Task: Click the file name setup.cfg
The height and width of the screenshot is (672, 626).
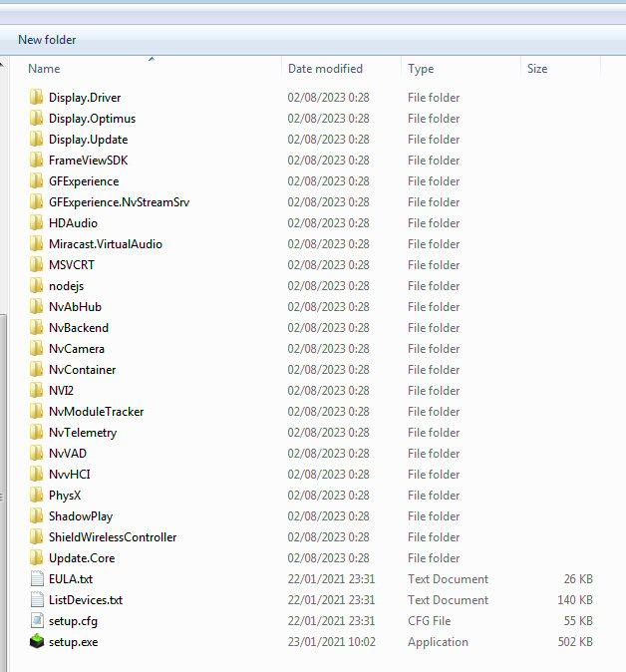Action: pyautogui.click(x=74, y=621)
